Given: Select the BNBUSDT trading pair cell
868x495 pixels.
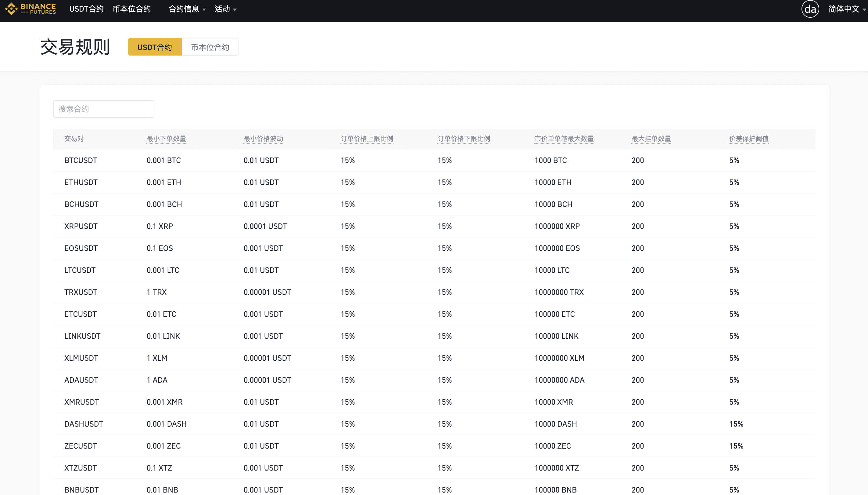Looking at the screenshot, I should [x=81, y=490].
